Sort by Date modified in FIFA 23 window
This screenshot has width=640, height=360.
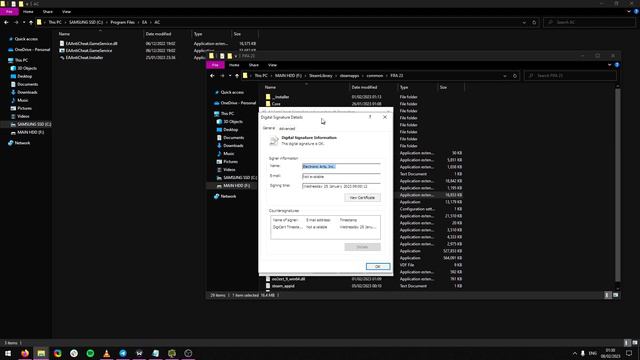coord(364,87)
